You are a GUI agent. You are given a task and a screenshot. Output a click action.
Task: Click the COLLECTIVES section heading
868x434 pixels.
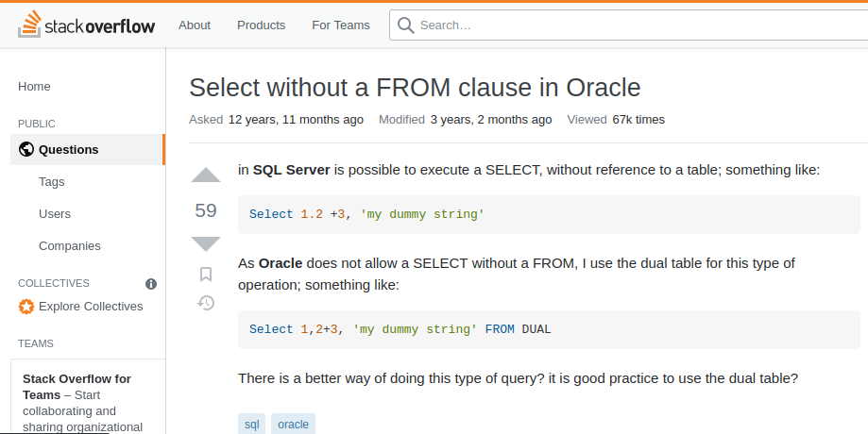[54, 283]
